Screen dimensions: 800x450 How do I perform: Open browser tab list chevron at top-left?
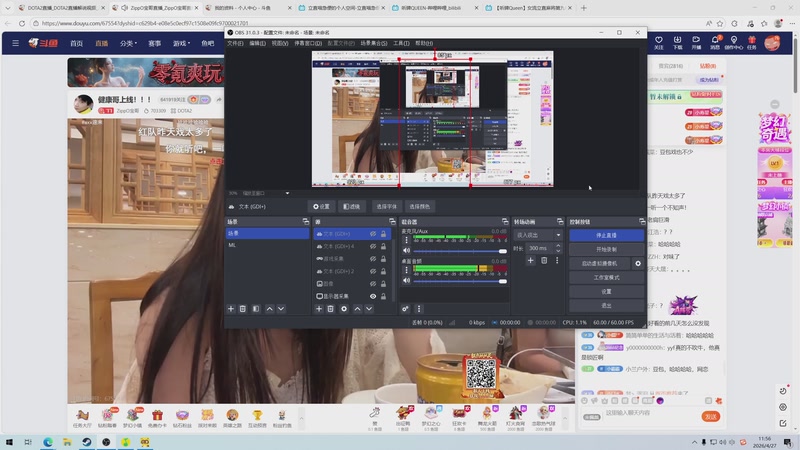[x=8, y=8]
